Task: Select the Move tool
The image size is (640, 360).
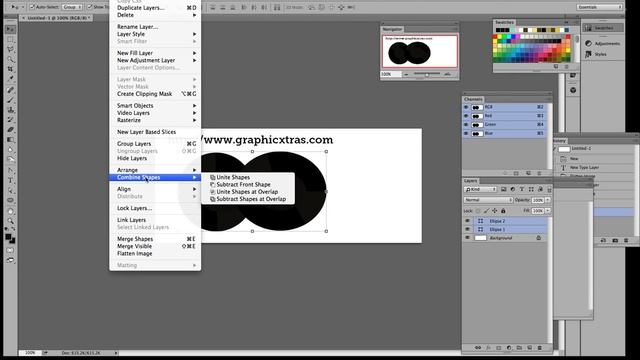Action: 10,29
